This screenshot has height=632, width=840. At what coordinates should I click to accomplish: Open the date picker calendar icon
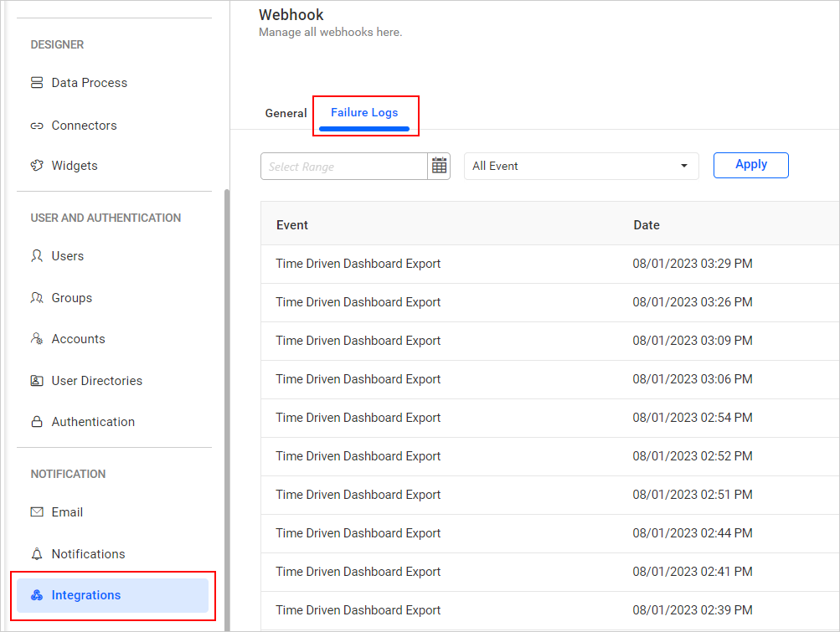click(x=439, y=166)
